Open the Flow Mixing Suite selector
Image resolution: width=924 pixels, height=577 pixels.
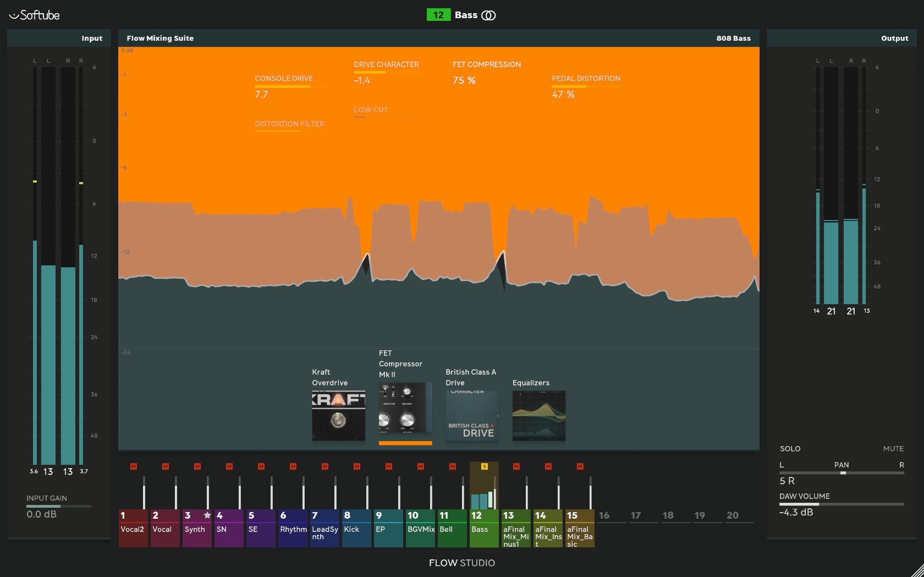pos(160,39)
